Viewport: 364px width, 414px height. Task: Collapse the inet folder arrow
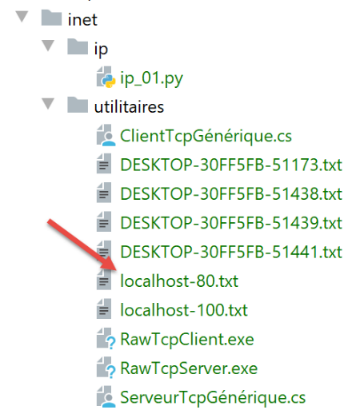[x=22, y=17]
